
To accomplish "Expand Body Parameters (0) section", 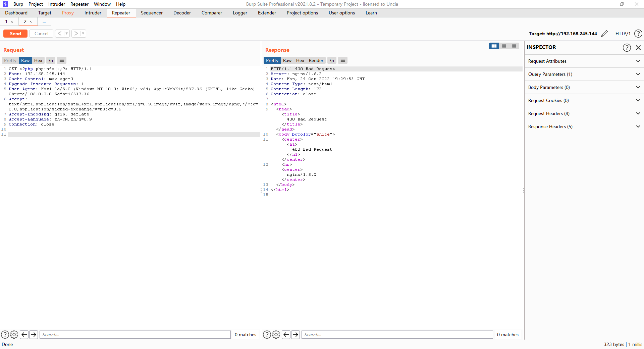I will pos(584,87).
